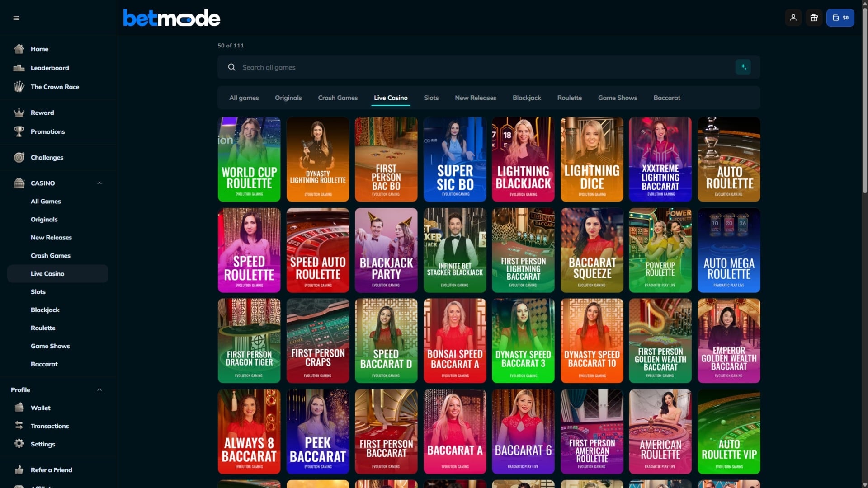Screen dimensions: 868x488
Task: Switch to the Originals tab
Action: (288, 98)
